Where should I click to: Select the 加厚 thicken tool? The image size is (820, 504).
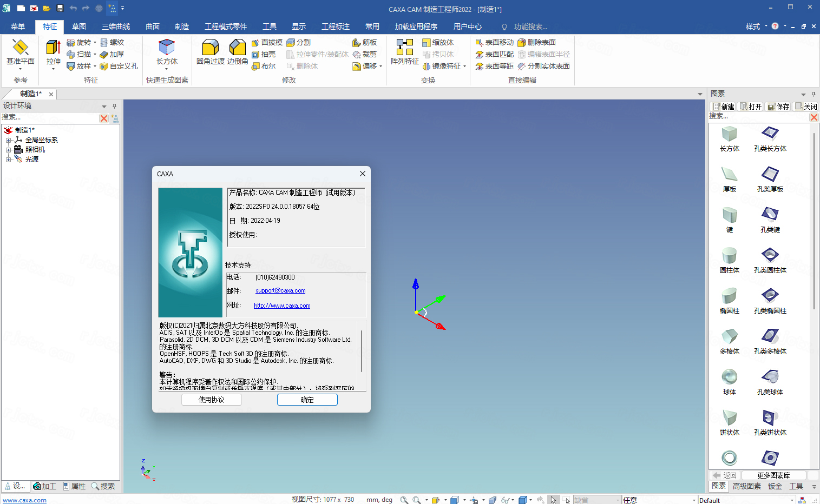click(x=112, y=54)
